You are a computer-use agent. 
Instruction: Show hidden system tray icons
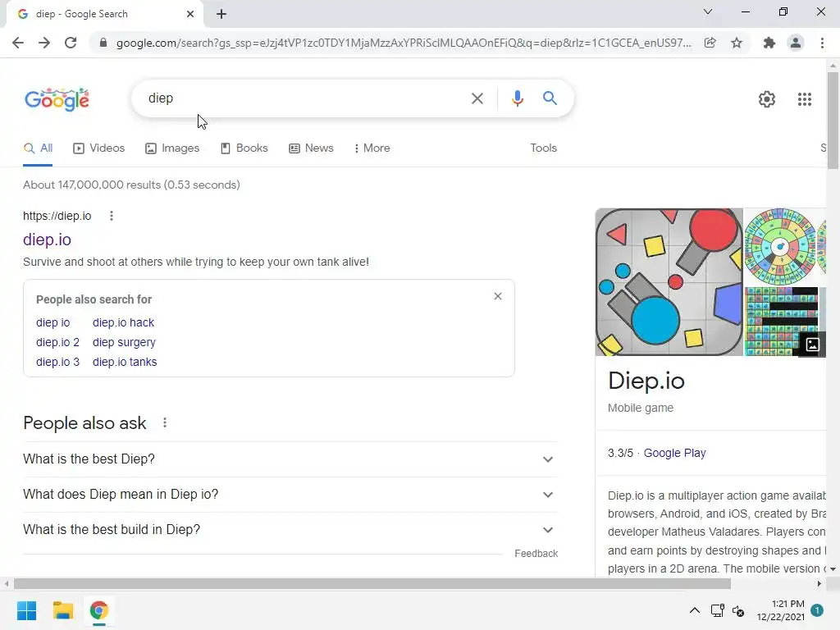coord(694,610)
